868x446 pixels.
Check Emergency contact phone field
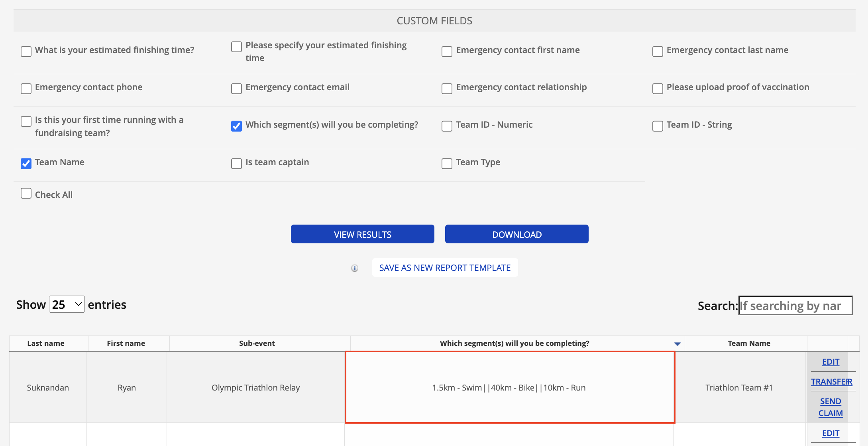click(26, 89)
